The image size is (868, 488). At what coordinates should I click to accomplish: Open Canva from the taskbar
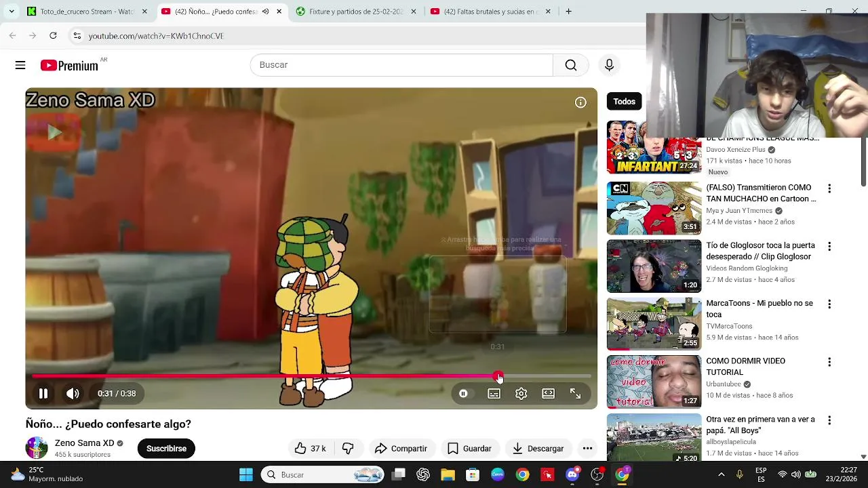point(498,474)
